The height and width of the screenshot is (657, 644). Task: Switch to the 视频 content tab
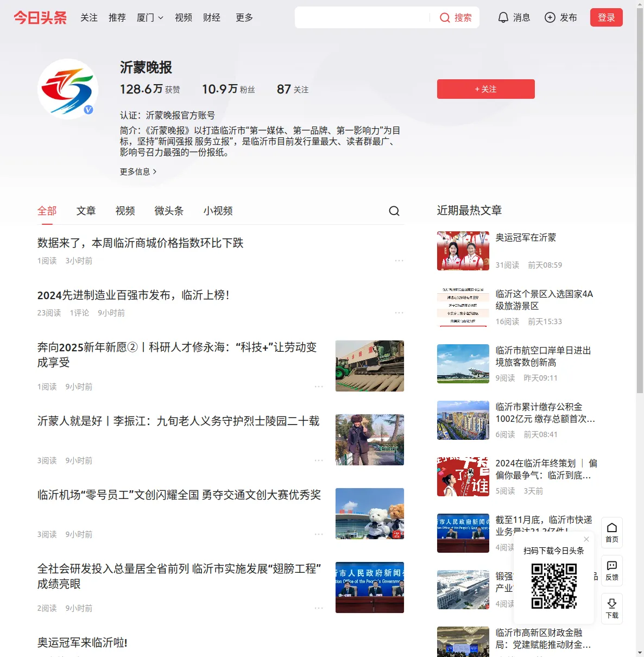pos(125,211)
